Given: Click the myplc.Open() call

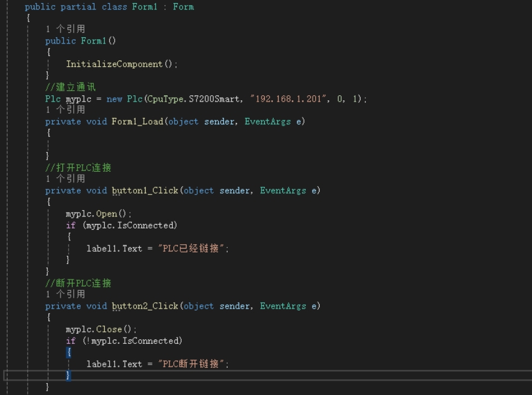Looking at the screenshot, I should point(98,214).
